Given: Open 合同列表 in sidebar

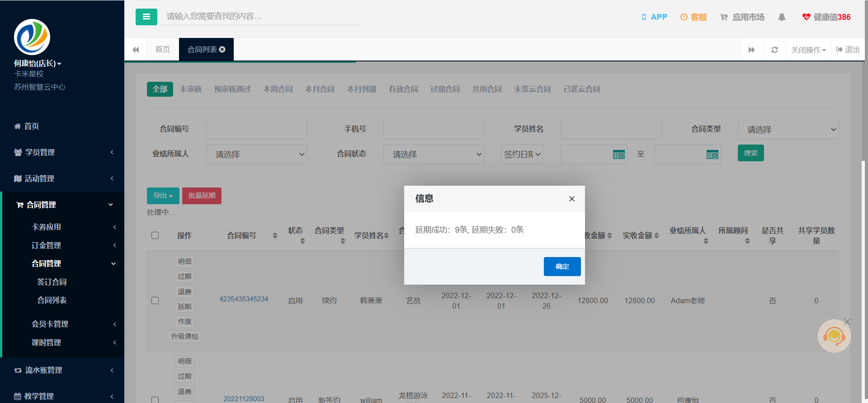Looking at the screenshot, I should tap(52, 300).
